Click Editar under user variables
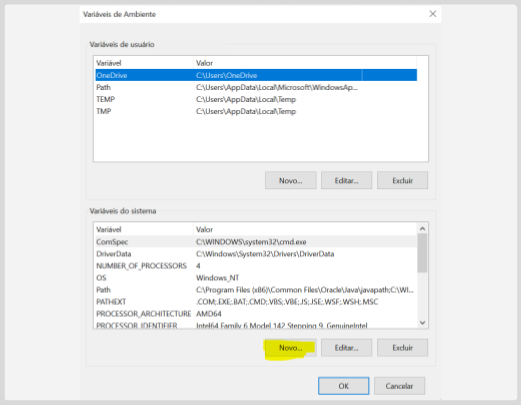This screenshot has width=521, height=405. click(x=346, y=180)
